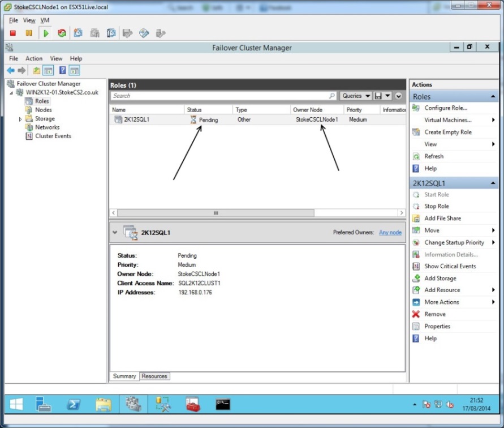Image resolution: width=504 pixels, height=428 pixels.
Task: Collapse the 2K12SQL1 details chevron
Action: [x=115, y=232]
